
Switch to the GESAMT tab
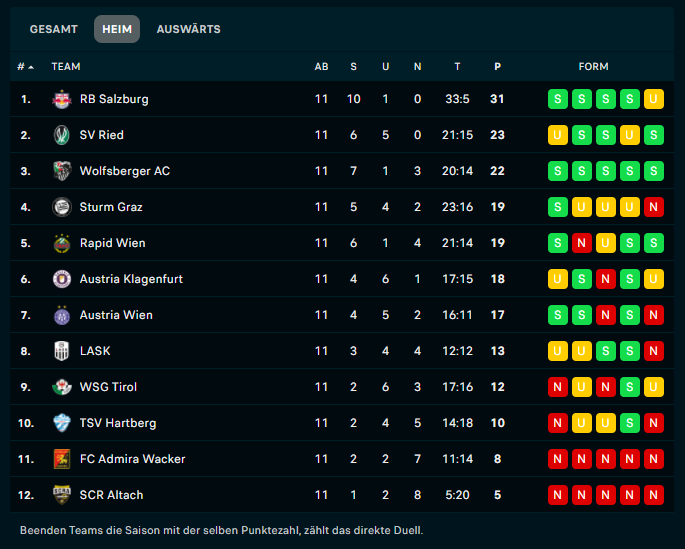[54, 29]
